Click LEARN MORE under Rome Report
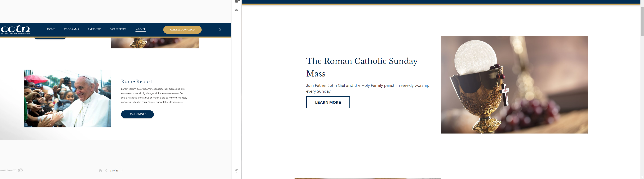This screenshot has height=179, width=644. (137, 114)
